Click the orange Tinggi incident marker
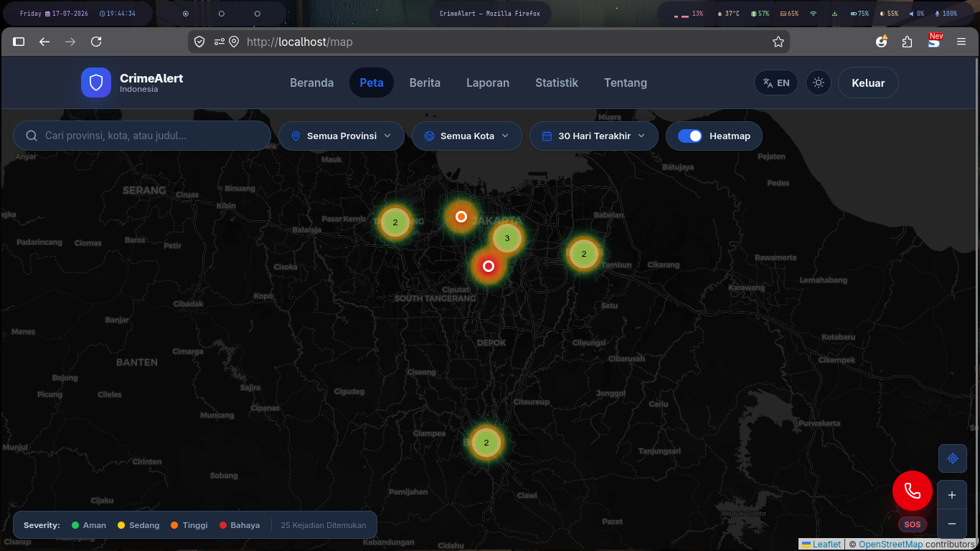The image size is (980, 551). click(461, 217)
